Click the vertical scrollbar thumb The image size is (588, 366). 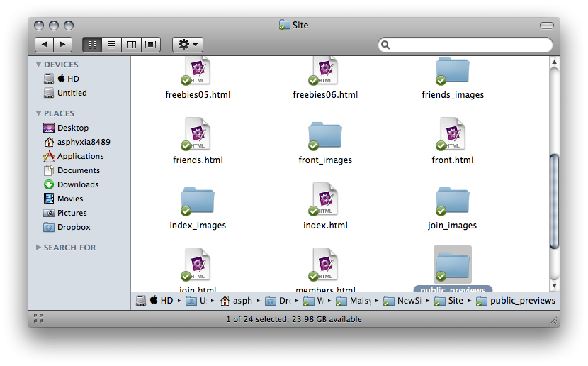554,201
